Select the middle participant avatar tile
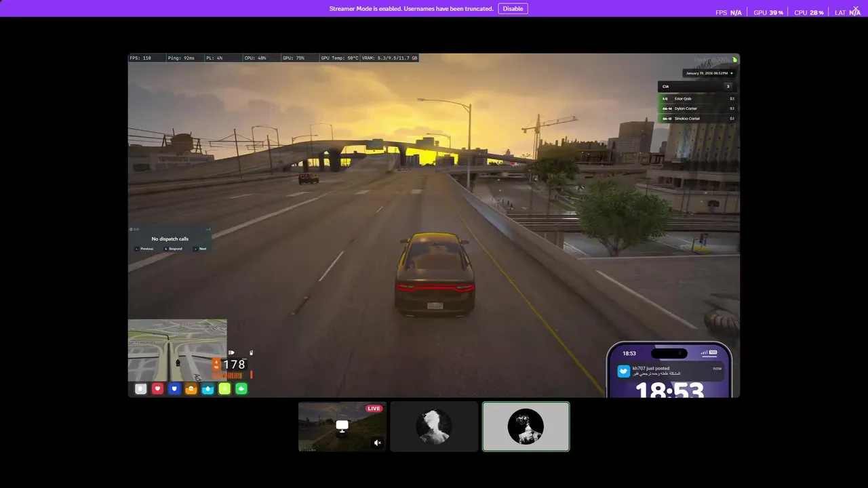Image resolution: width=868 pixels, height=488 pixels. point(434,426)
